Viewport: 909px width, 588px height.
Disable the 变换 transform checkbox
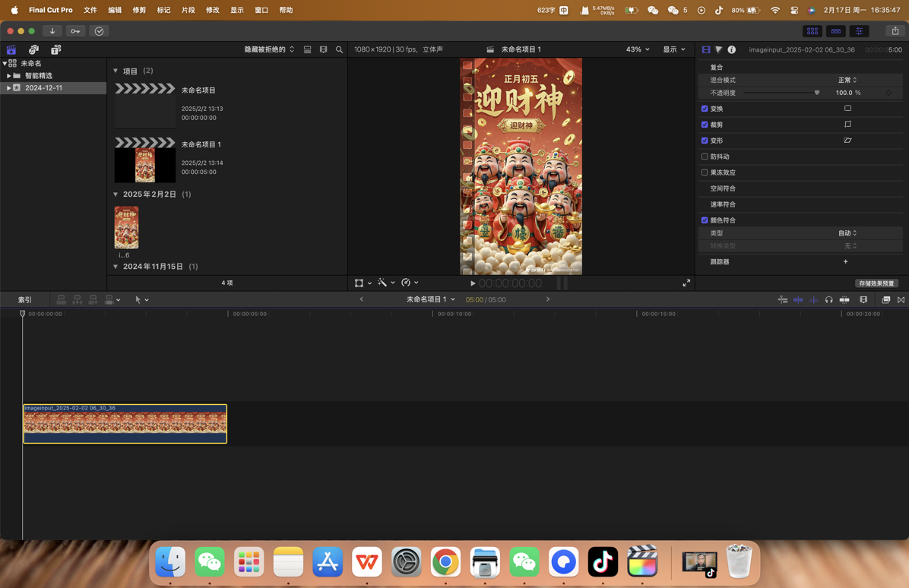click(704, 108)
